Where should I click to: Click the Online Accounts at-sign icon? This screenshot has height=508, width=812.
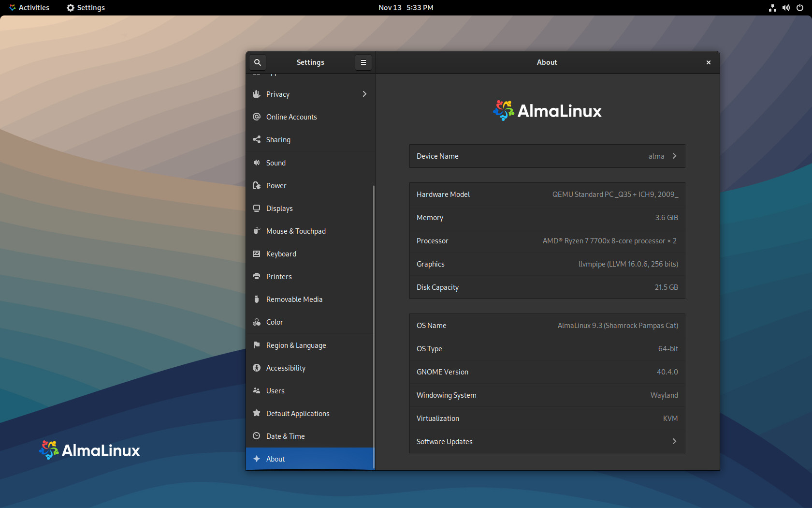coord(257,117)
